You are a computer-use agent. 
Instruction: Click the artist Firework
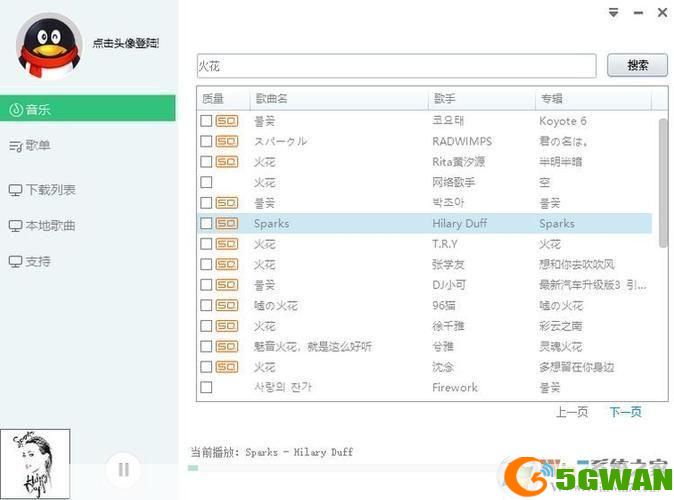point(455,387)
